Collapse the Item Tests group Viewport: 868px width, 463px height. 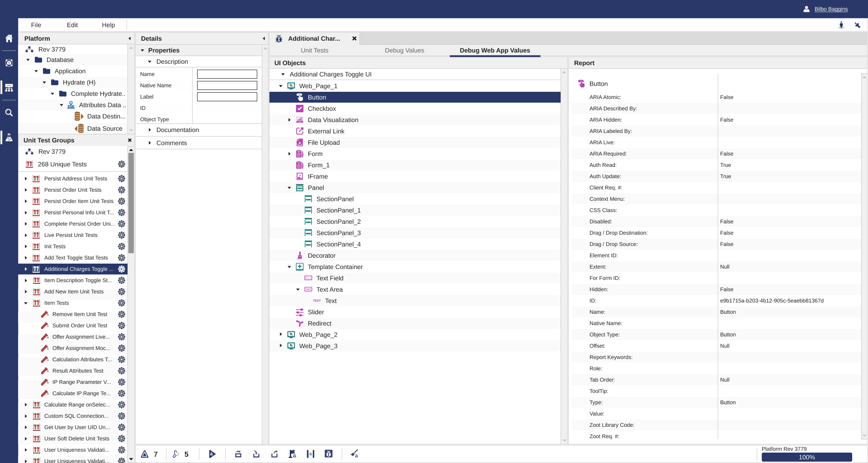click(26, 303)
